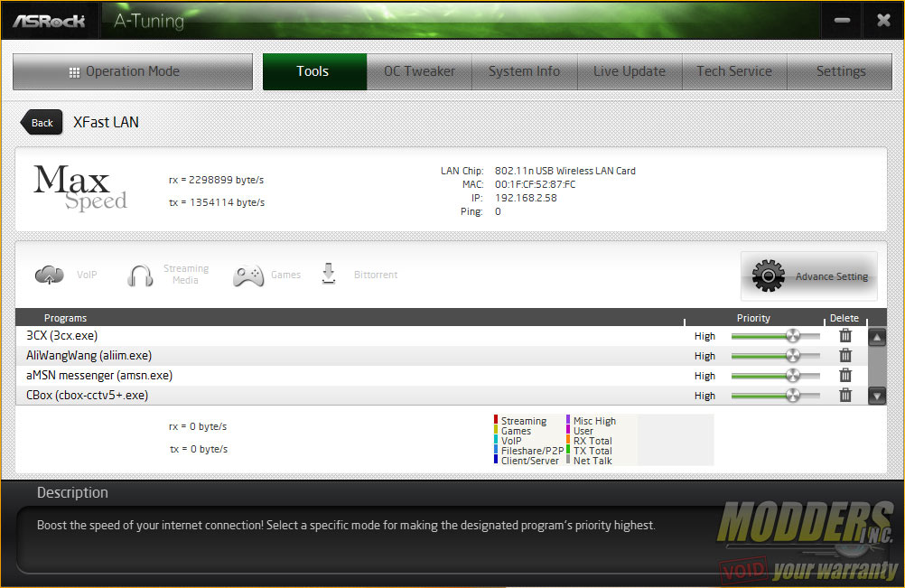Delete the AliWangWang (aliim.exe) entry

(845, 356)
